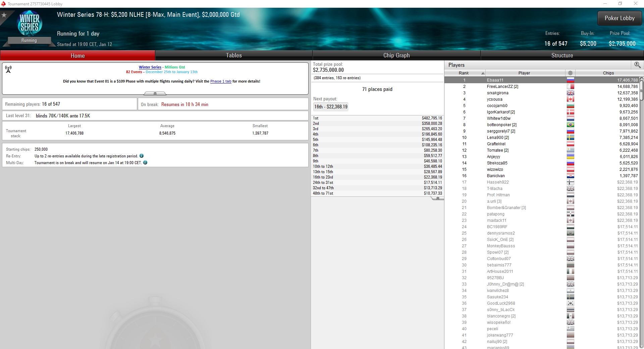Click the 48th to 71st payout row
644x349 pixels.
377,193
